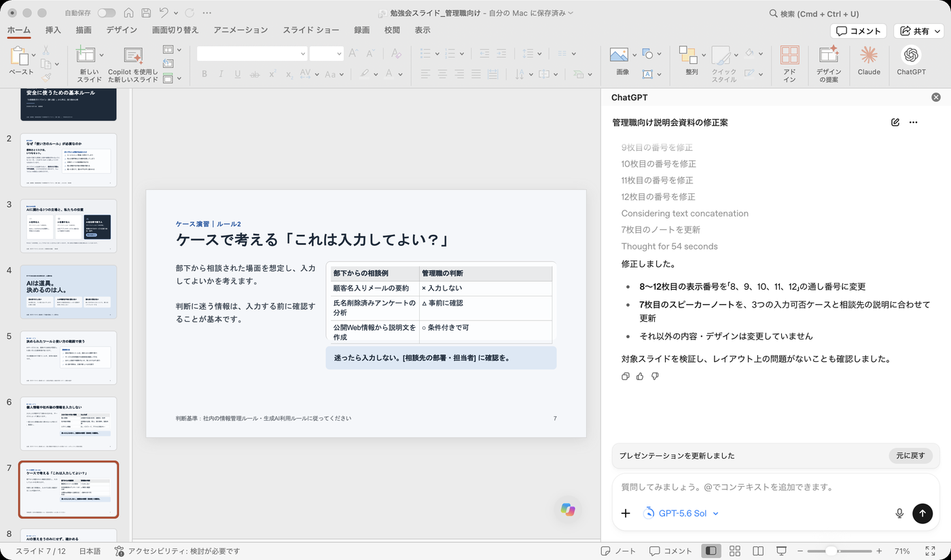Open Designer suggestions (デザインの提案)
The width and height of the screenshot is (951, 560).
[x=828, y=64]
